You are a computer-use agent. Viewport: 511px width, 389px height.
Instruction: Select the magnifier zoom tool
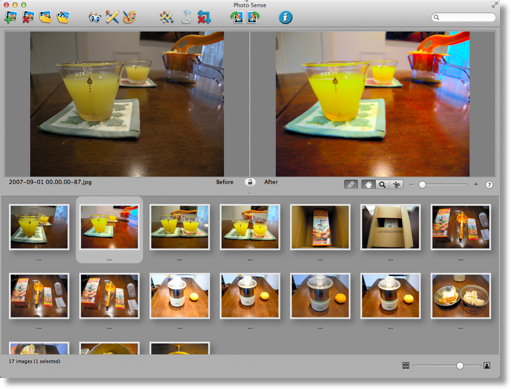point(382,184)
